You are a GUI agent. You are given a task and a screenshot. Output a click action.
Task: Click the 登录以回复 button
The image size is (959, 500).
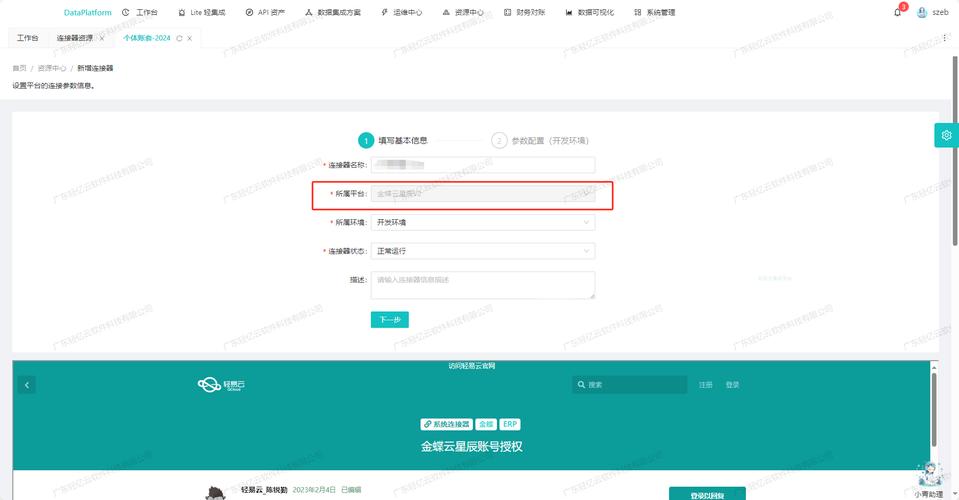pos(707,494)
